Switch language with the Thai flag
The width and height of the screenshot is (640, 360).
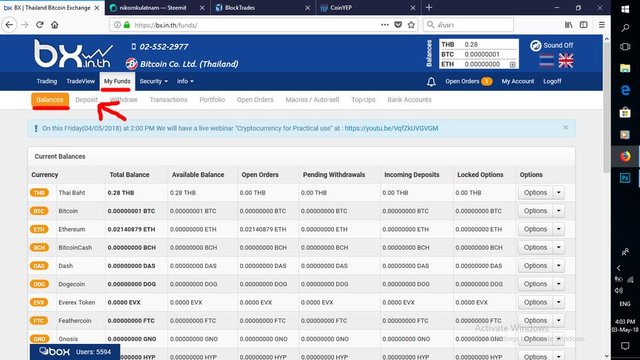click(547, 61)
